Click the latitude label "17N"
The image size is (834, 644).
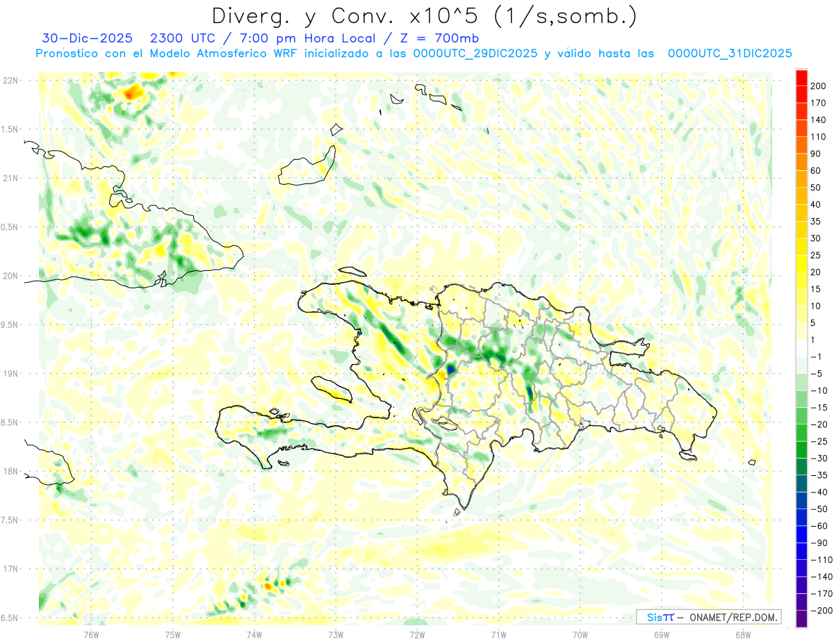click(10, 570)
